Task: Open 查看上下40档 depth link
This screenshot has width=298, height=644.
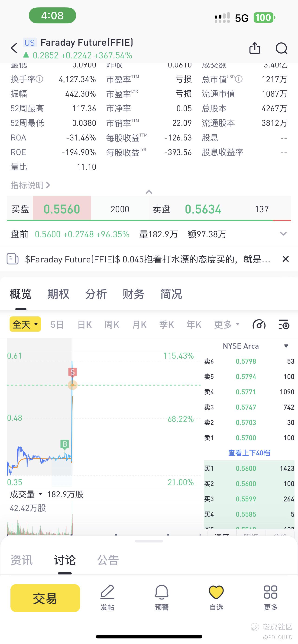Action: pyautogui.click(x=249, y=453)
